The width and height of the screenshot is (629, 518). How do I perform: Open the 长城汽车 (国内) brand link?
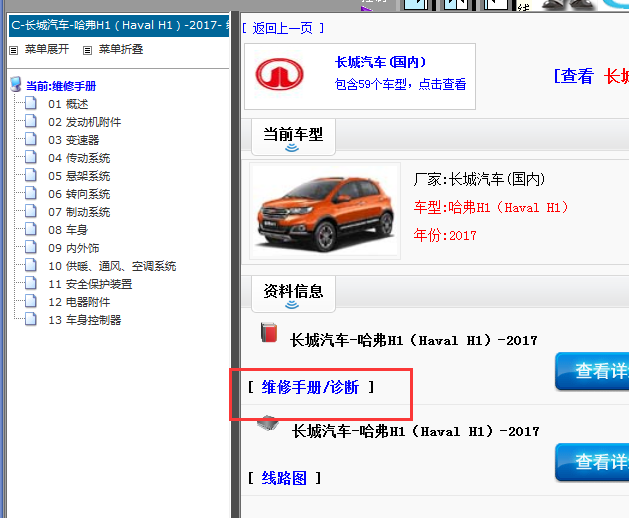[380, 63]
